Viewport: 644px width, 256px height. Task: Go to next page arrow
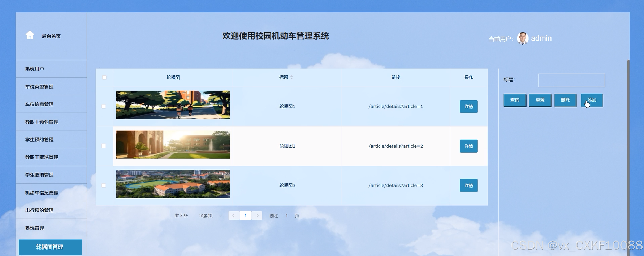[x=257, y=216]
